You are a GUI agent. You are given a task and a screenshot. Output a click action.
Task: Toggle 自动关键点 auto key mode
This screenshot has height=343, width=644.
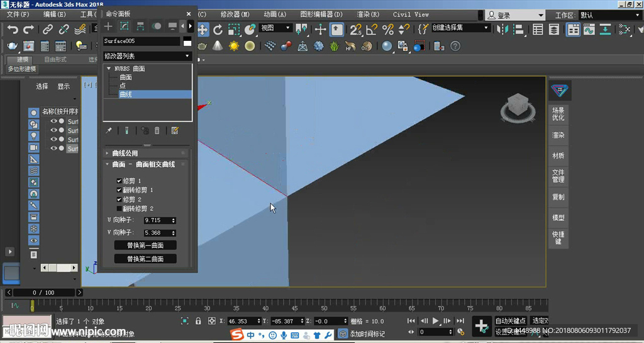[x=511, y=321]
